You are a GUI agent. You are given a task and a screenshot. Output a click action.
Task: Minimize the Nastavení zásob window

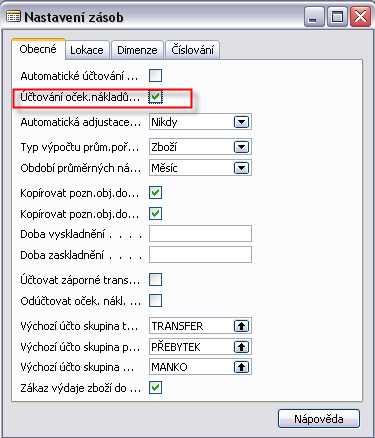pos(314,17)
